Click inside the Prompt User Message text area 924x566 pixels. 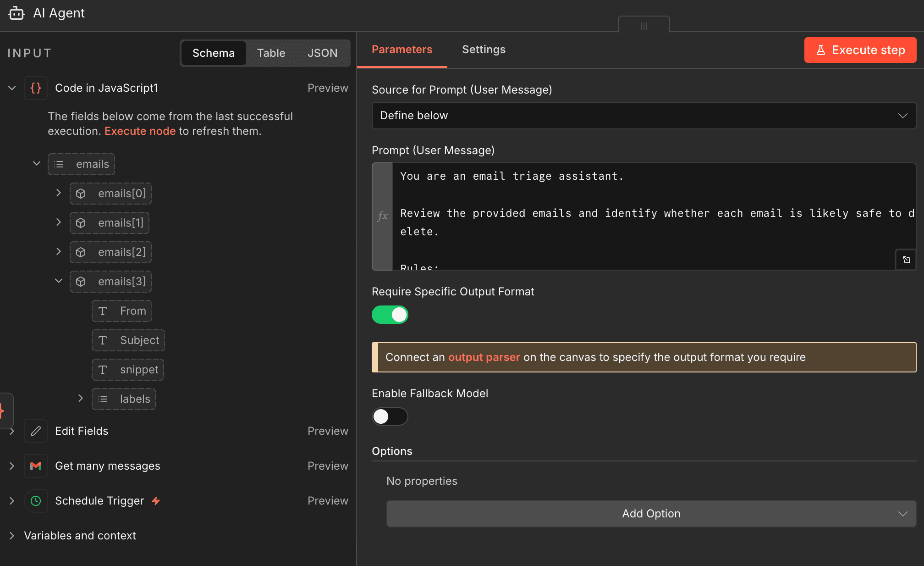642,216
